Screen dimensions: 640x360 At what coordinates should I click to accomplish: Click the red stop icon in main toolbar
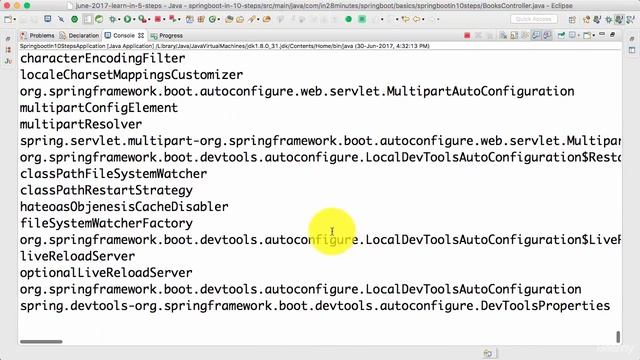click(157, 19)
